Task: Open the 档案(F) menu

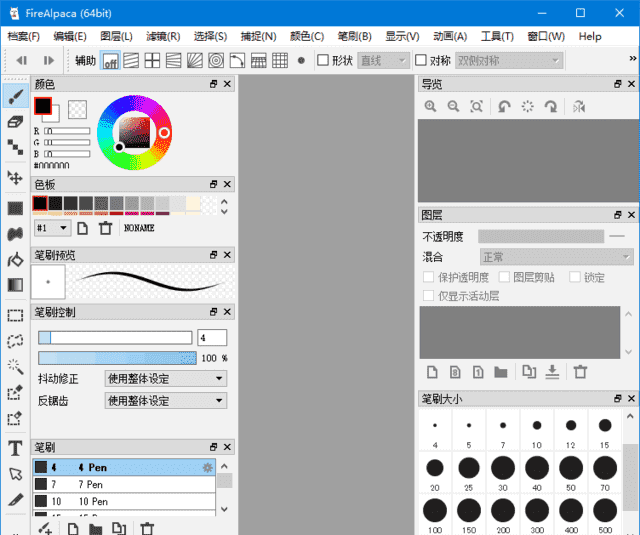Action: (x=24, y=36)
